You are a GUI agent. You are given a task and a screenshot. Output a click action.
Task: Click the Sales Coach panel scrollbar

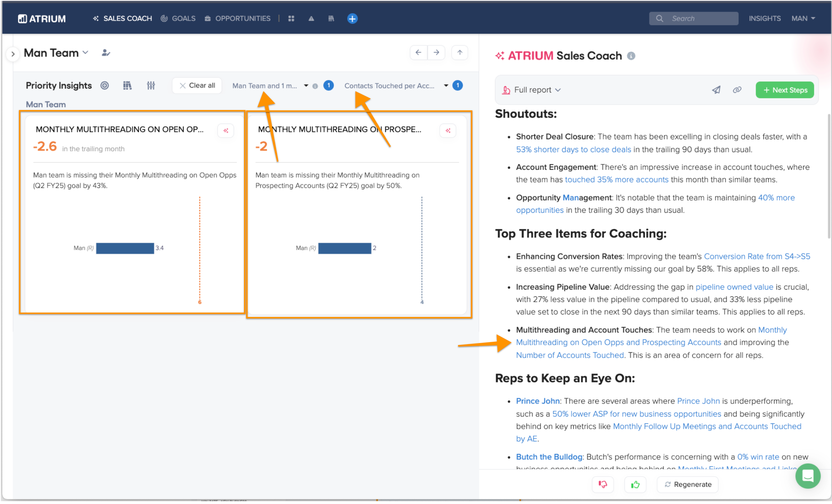[x=829, y=176]
